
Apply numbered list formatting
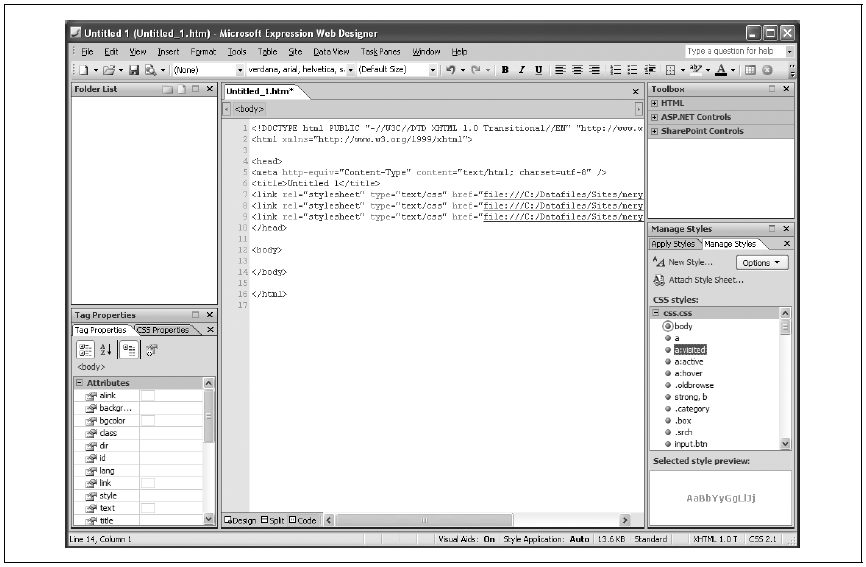615,70
